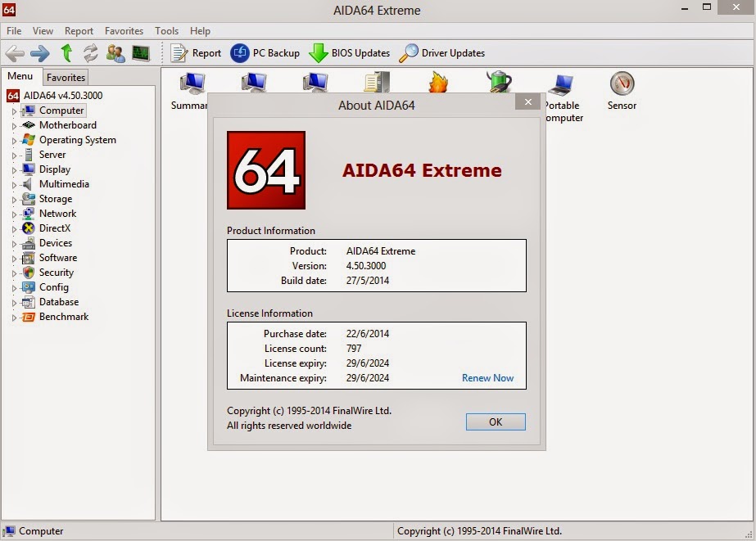Click the Multimedia speaker icon in the tree
The image size is (756, 541).
[x=28, y=184]
